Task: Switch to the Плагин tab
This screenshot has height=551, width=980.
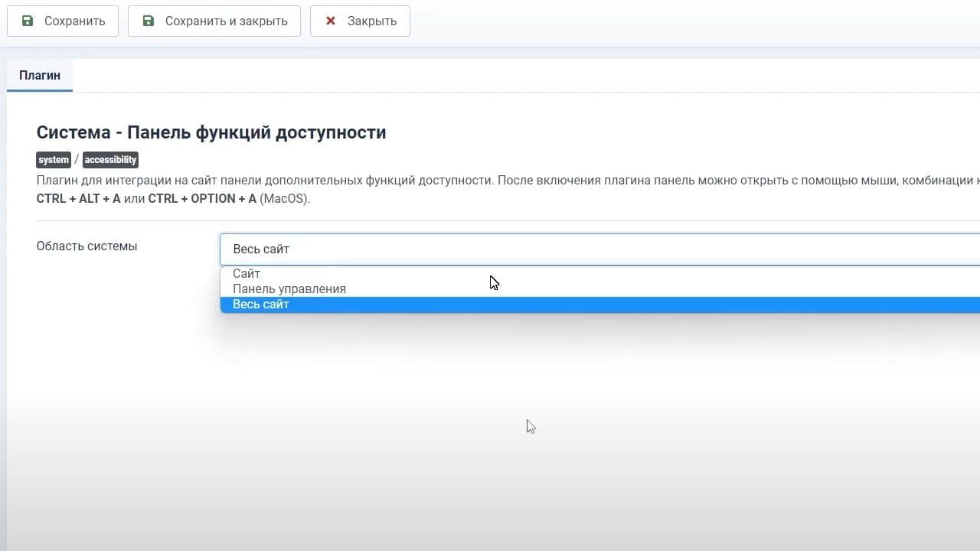Action: (x=40, y=76)
